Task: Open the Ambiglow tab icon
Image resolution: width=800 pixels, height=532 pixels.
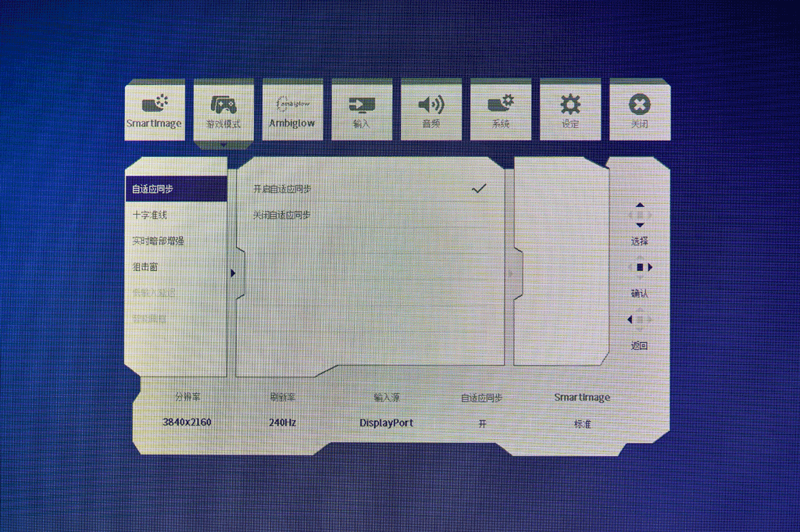Action: pyautogui.click(x=293, y=104)
